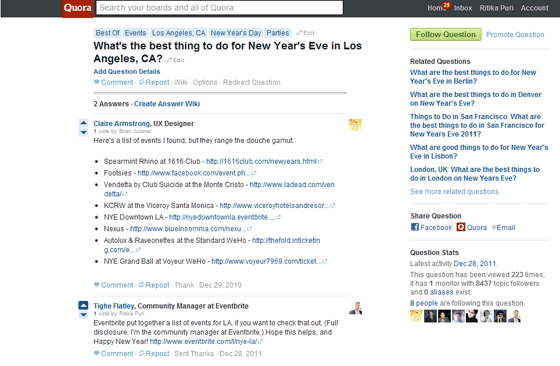Expand See more related questions
The image size is (560, 366).
click(454, 192)
